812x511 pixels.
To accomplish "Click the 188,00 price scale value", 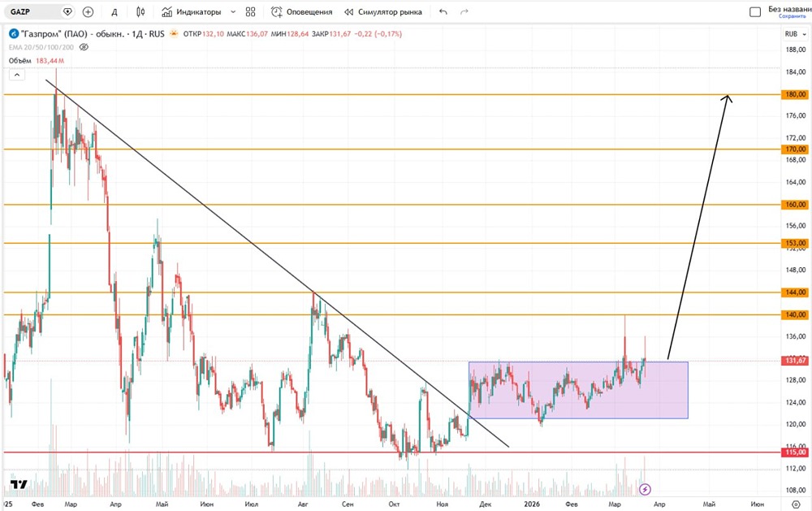I will [796, 50].
